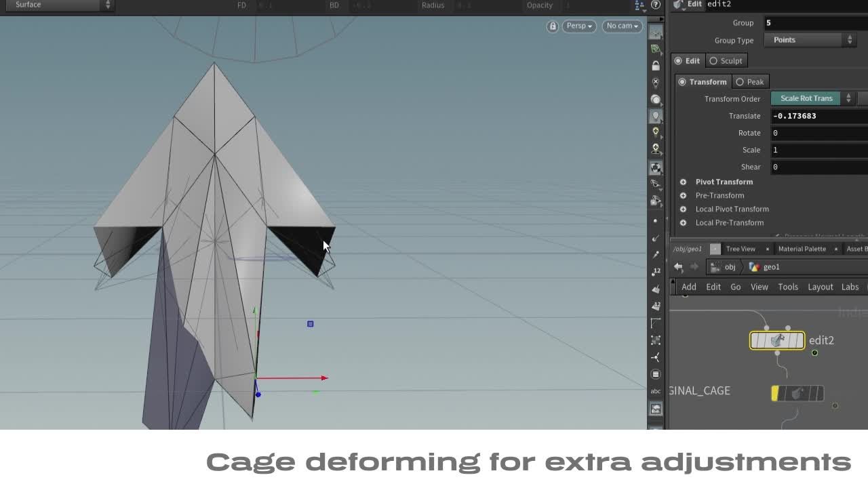Screen dimensions: 868x488
Task: Toggle the reference plane display icon
Action: 656,31
